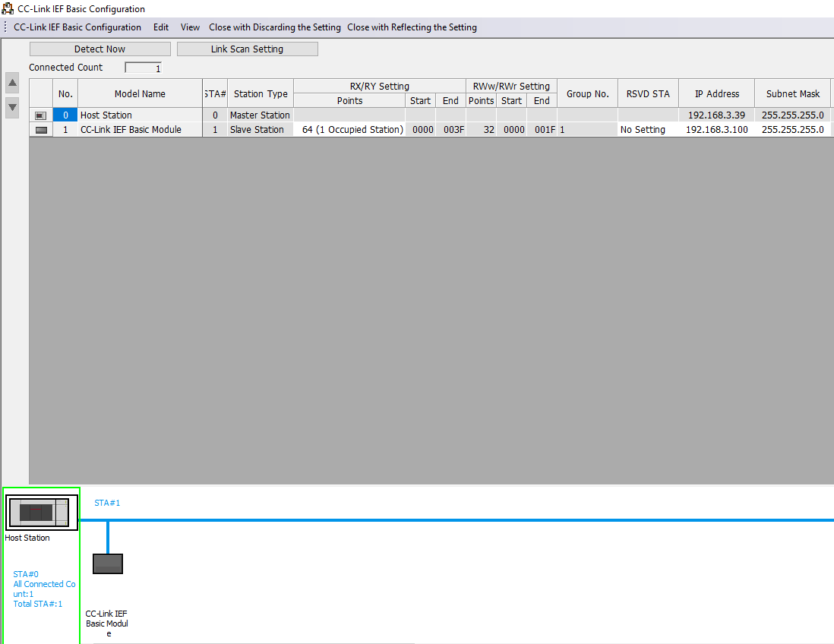Click the application icon in the title bar

click(8, 8)
